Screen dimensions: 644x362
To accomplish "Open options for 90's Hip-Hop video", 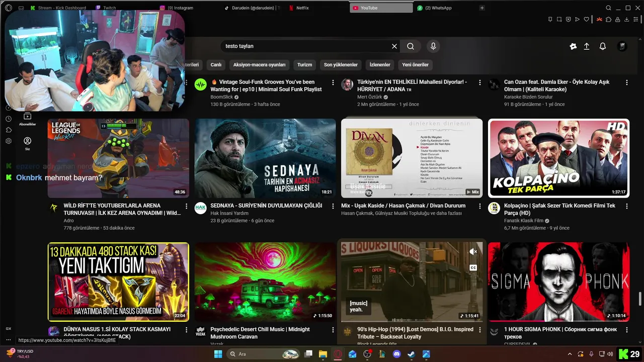I will point(479,330).
